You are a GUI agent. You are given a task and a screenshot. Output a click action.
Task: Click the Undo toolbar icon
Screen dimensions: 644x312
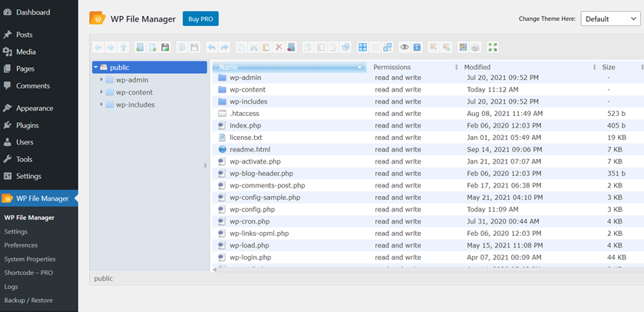pyautogui.click(x=212, y=48)
